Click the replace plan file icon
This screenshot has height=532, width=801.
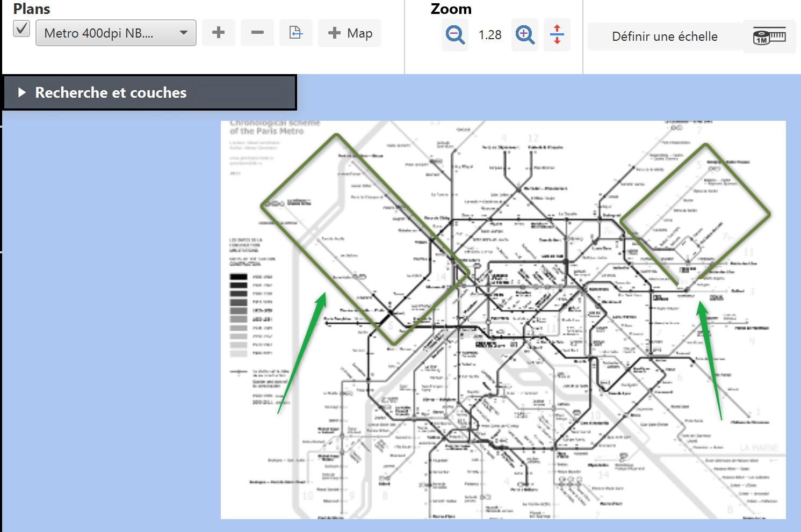[296, 33]
